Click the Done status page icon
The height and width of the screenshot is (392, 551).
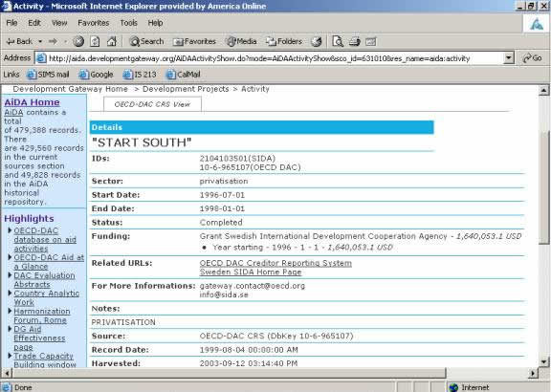pyautogui.click(x=6, y=387)
